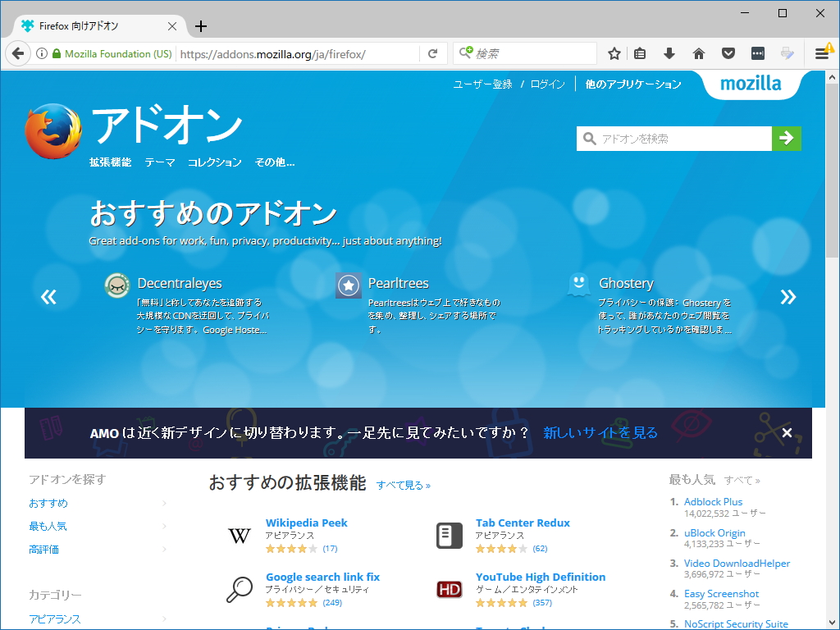
Task: Select the YouTube High Definition HD icon
Action: (449, 589)
